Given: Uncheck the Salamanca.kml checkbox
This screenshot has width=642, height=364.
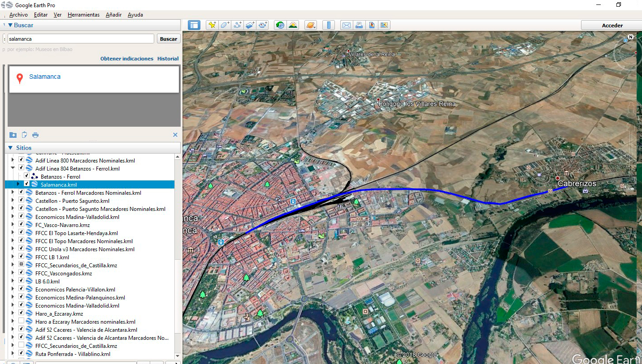Looking at the screenshot, I should [26, 184].
